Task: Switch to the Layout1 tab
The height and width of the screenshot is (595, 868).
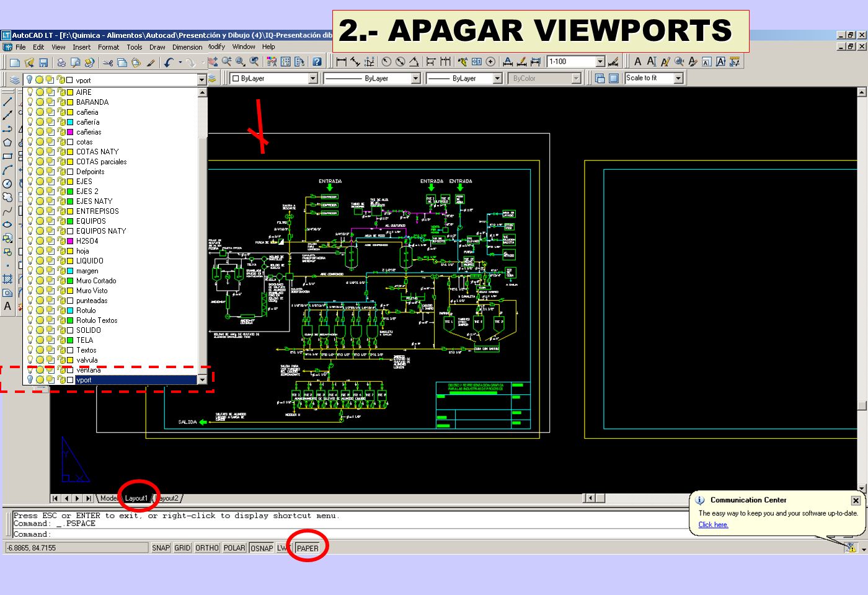Action: click(136, 498)
